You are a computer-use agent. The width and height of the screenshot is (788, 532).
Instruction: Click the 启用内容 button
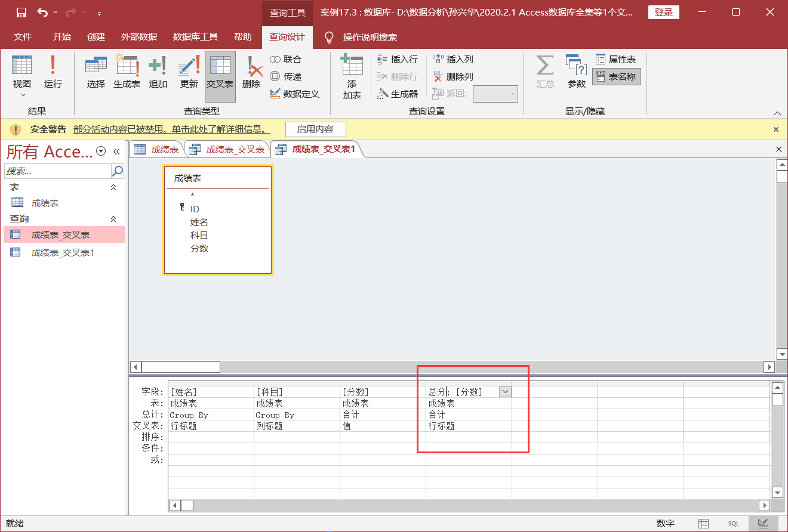[315, 129]
